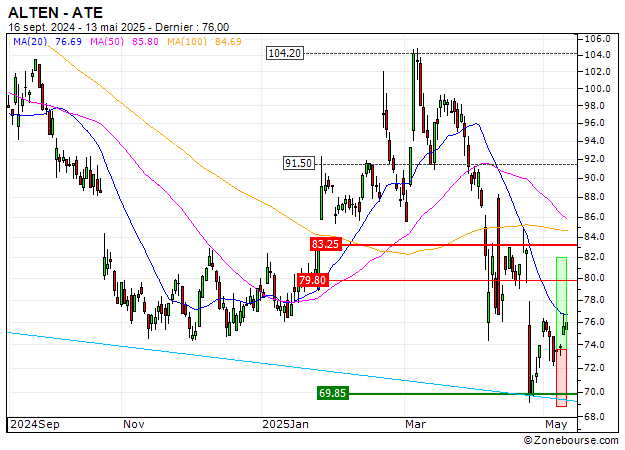Click the 100.0 price axis value
625x450 pixels.
[x=597, y=88]
